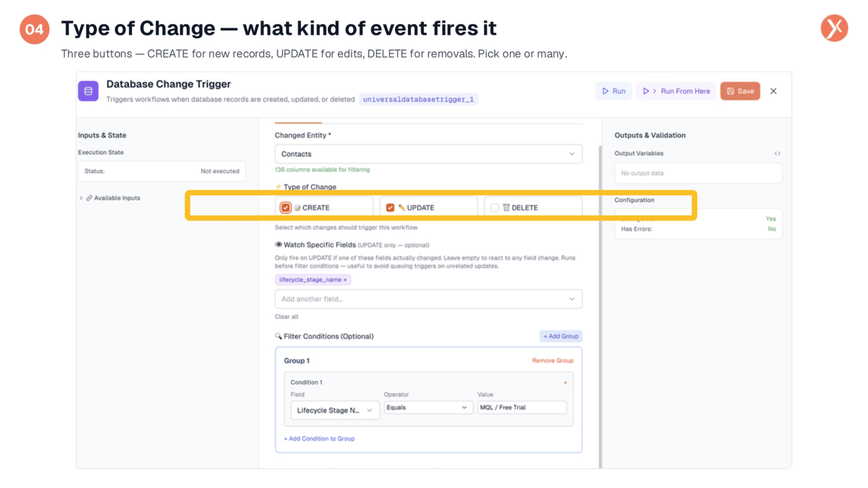Close the Database Change Trigger panel
868x488 pixels.
point(774,91)
